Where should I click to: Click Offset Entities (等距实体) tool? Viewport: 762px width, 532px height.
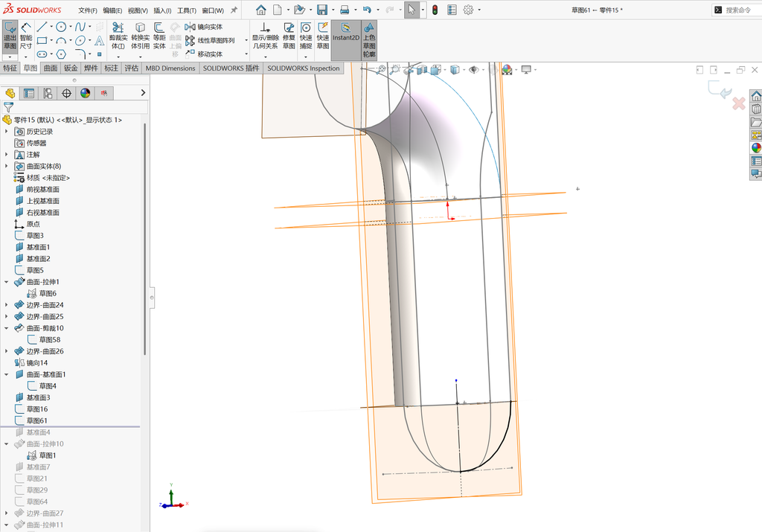pos(159,36)
